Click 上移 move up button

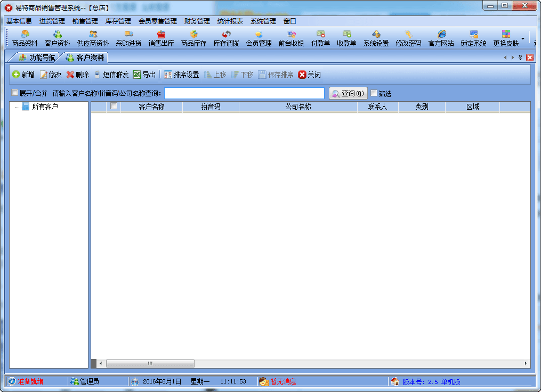tap(215, 75)
